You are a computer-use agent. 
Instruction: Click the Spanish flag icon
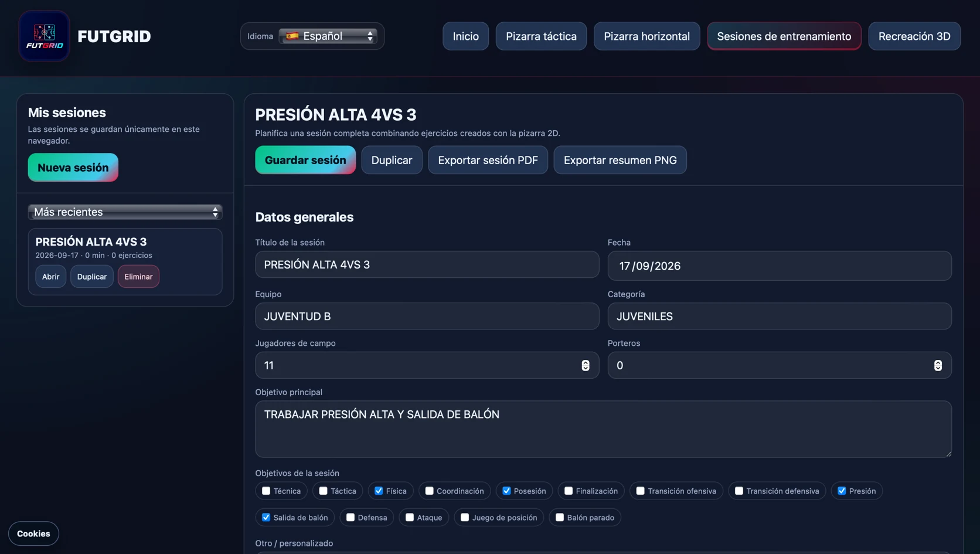coord(292,36)
